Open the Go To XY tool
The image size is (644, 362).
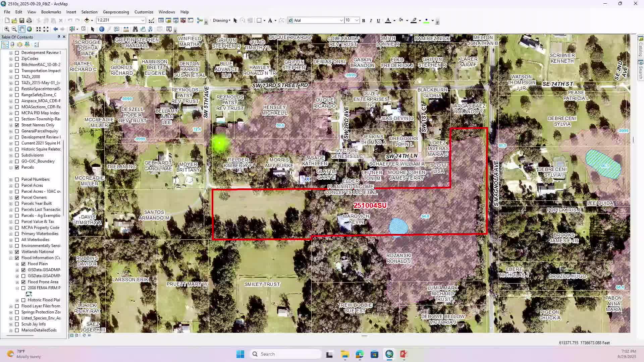point(150,29)
